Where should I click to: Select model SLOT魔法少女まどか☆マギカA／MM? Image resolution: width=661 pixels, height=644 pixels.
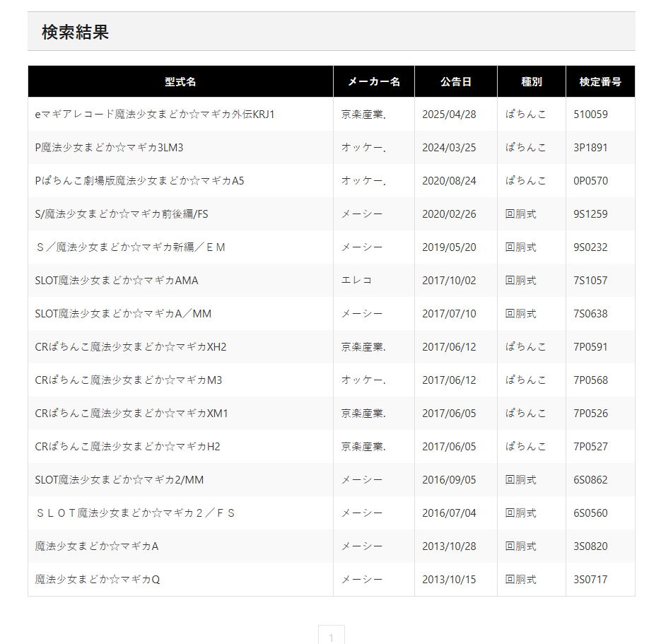(x=123, y=314)
